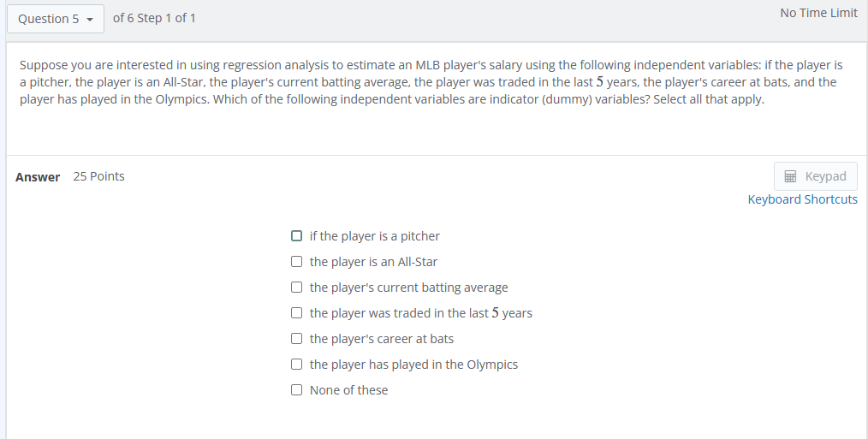Click the regression question paragraph text
The width and height of the screenshot is (868, 439).
[x=428, y=82]
